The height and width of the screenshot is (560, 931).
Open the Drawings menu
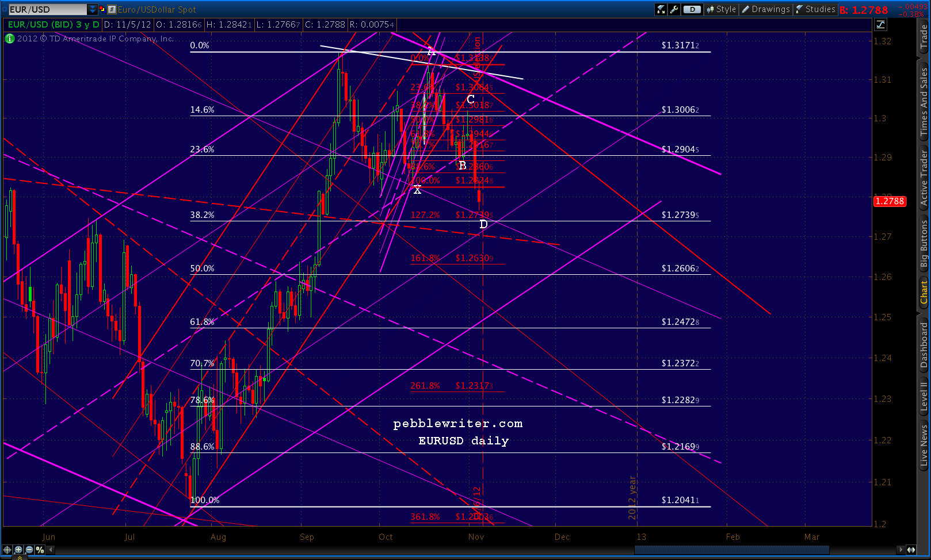tap(766, 9)
